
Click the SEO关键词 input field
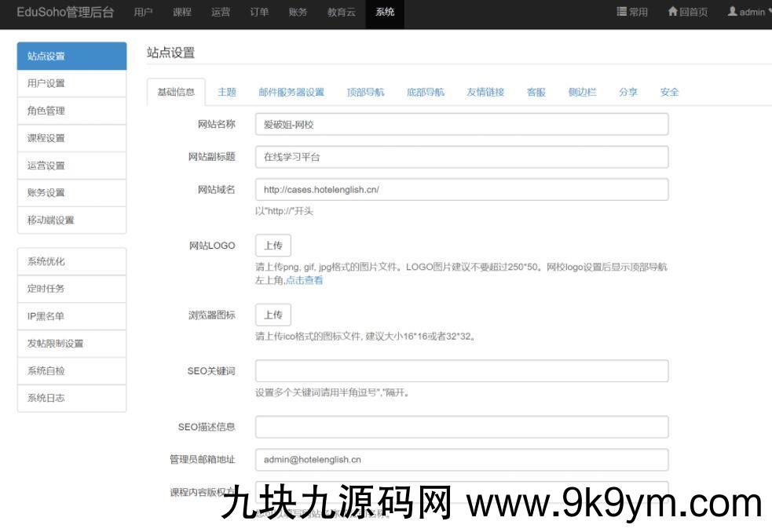pos(461,371)
